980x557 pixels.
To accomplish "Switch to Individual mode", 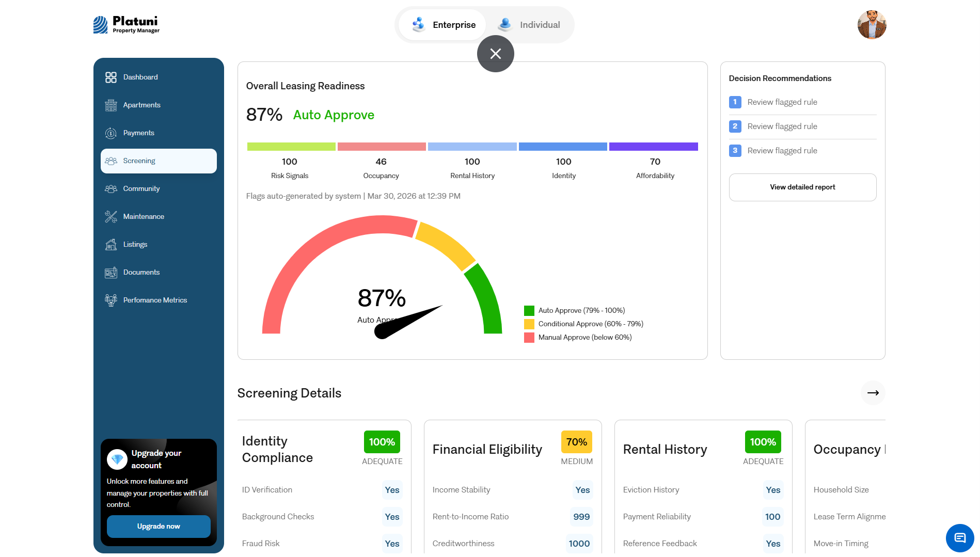I will (x=529, y=25).
